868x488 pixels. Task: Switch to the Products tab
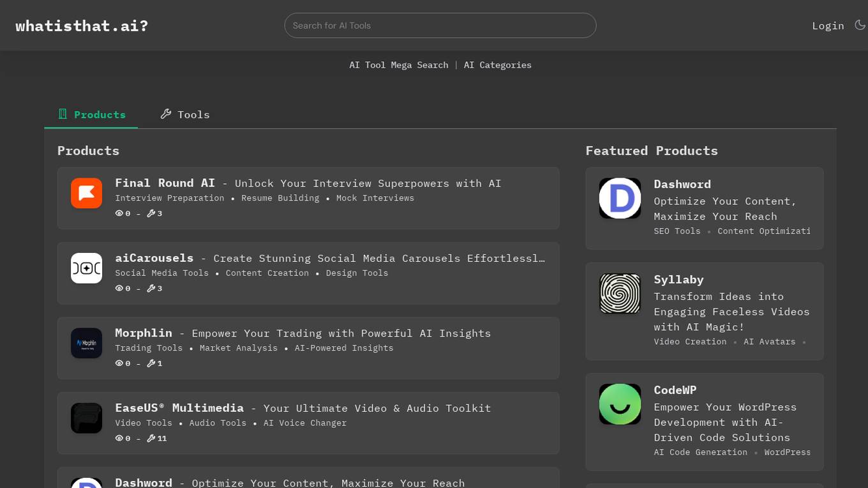pos(91,114)
